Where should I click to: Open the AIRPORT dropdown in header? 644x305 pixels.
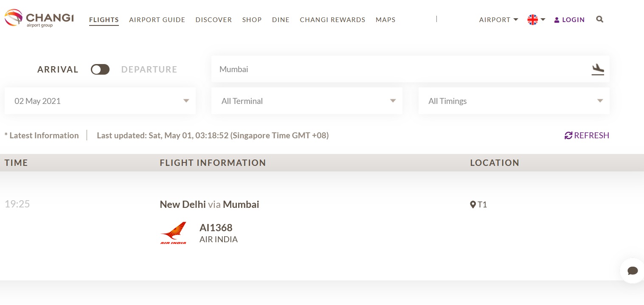(x=498, y=20)
